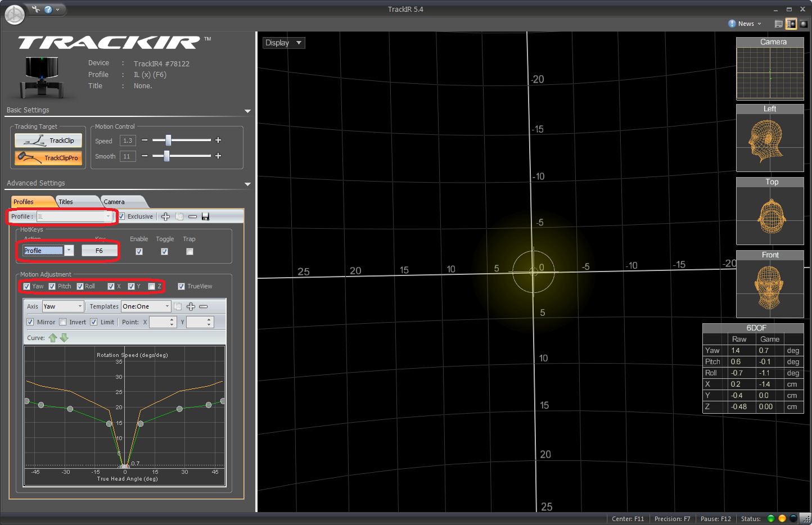
Task: Copy the current profile icon
Action: tap(179, 216)
